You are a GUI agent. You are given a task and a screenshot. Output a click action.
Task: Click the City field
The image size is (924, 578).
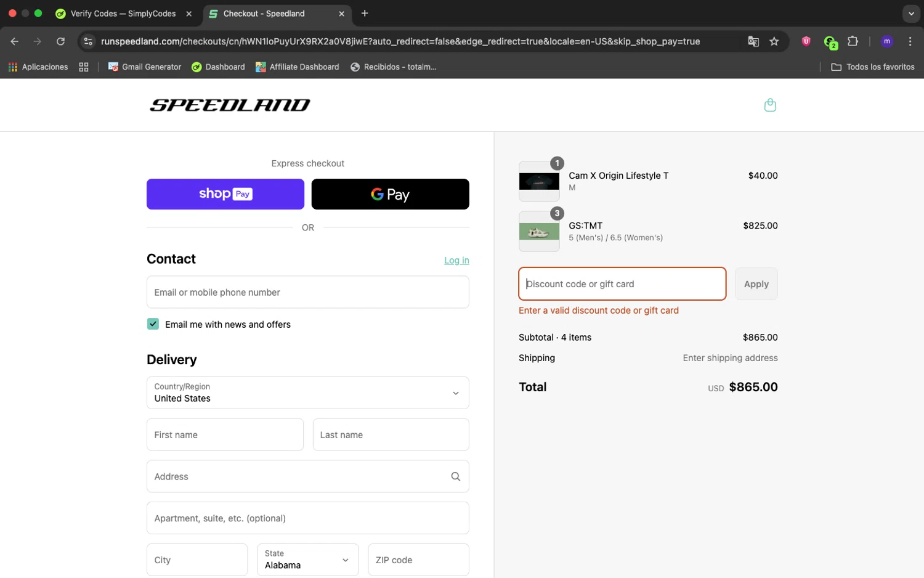pyautogui.click(x=197, y=560)
